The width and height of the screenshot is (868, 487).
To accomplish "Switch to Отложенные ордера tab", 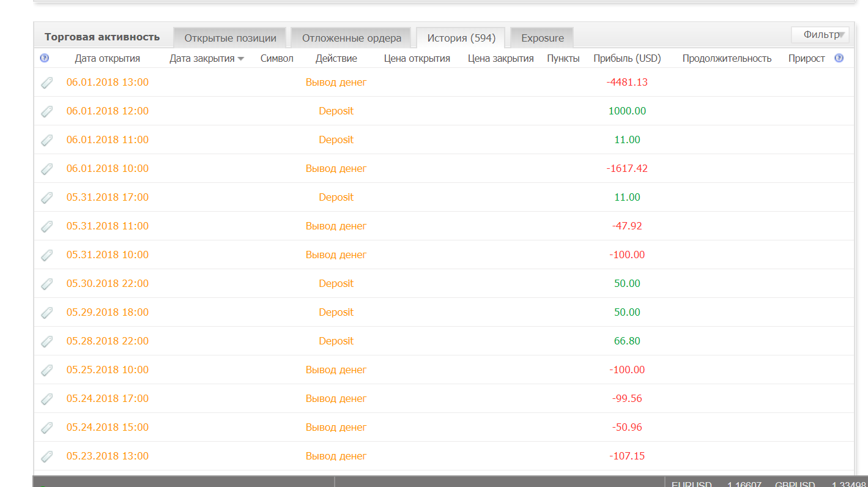I will (x=352, y=38).
